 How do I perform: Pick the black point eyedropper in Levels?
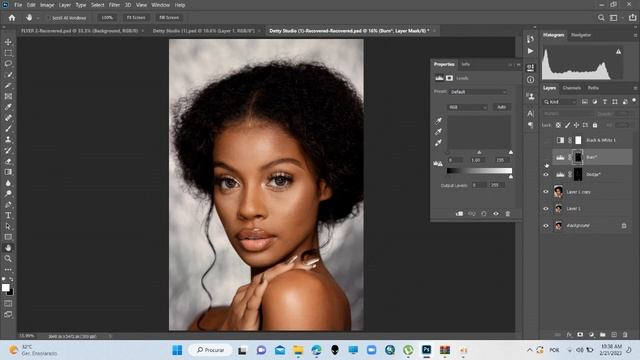pos(438,121)
